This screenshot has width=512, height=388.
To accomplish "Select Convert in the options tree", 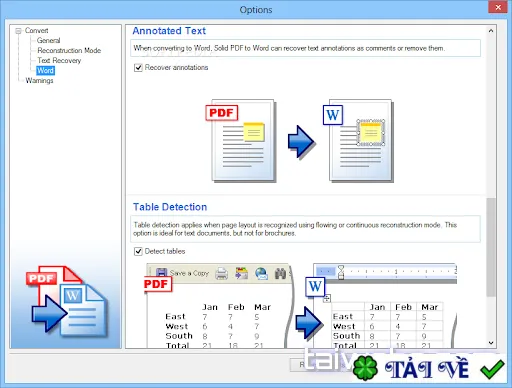I will (37, 31).
